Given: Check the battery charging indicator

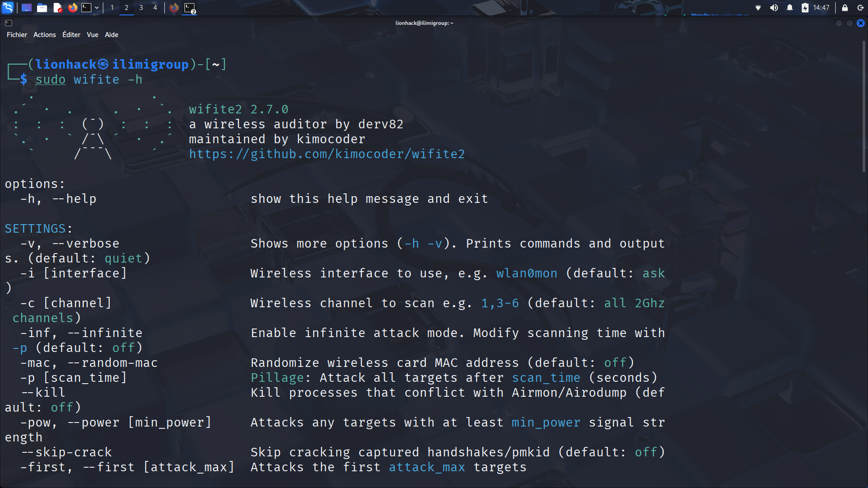Looking at the screenshot, I should coord(805,8).
